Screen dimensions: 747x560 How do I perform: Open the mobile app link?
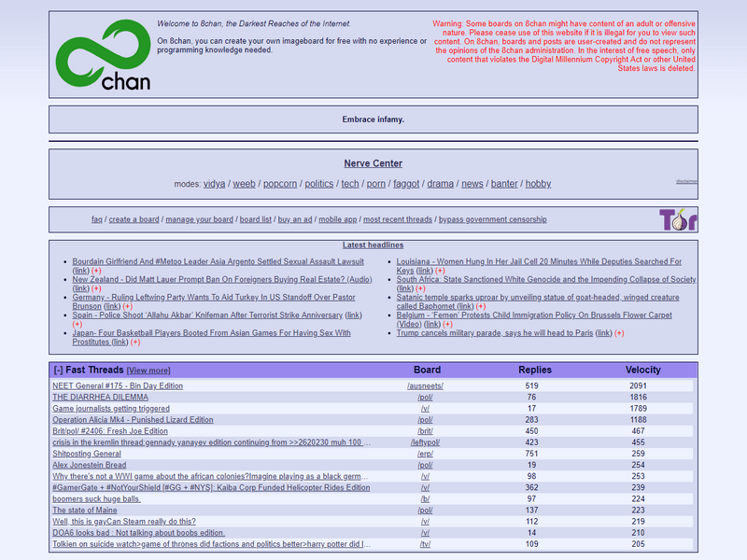tap(337, 219)
